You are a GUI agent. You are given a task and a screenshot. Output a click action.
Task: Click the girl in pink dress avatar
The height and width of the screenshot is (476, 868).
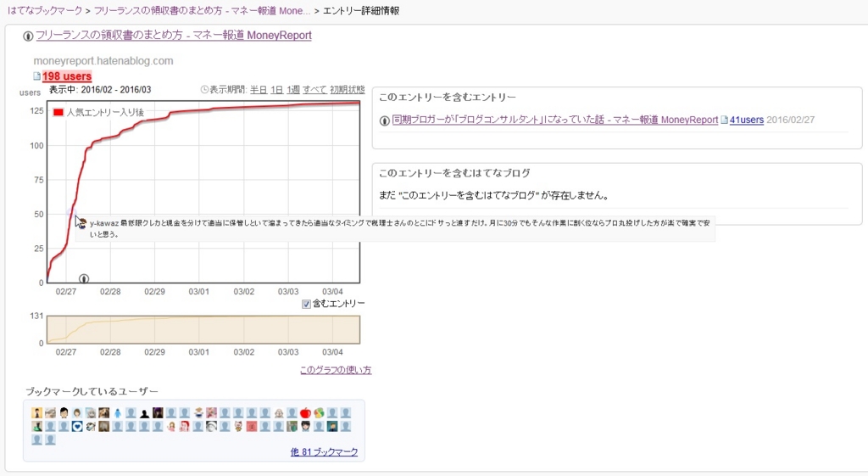171,426
